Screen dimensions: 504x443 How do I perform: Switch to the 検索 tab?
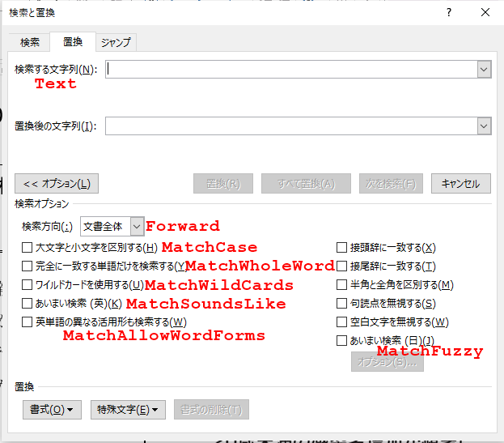pos(29,42)
